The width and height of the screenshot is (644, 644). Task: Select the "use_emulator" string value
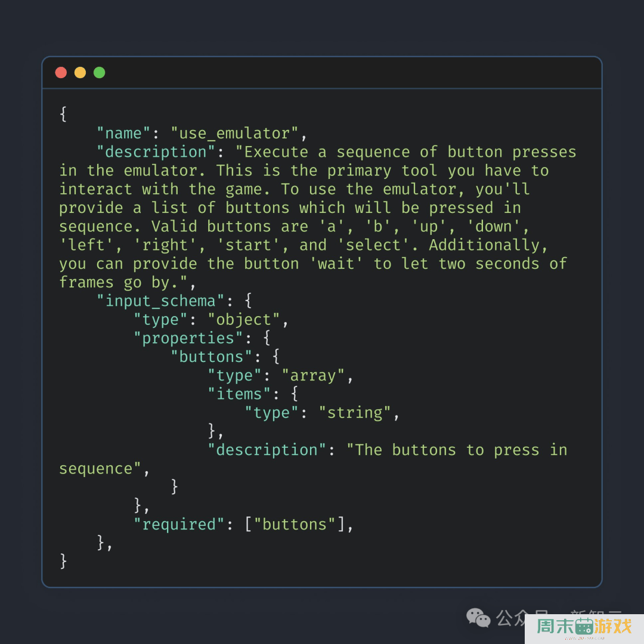pos(234,133)
